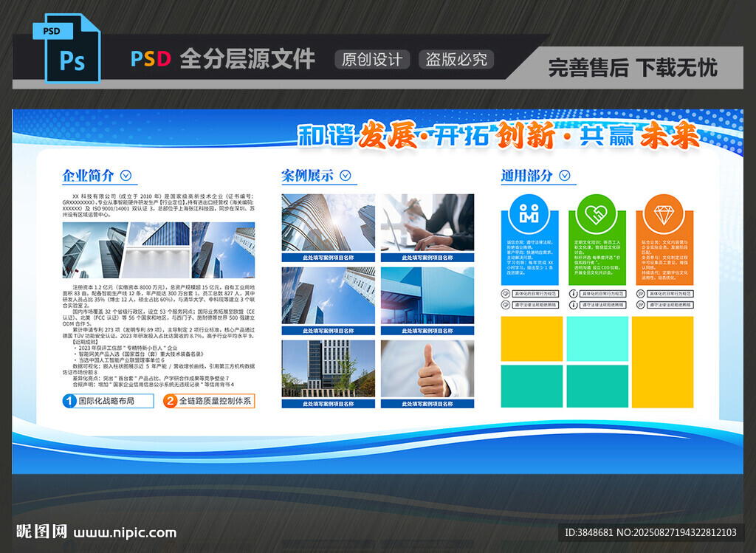Click the ID:3848681 number text

[x=588, y=533]
